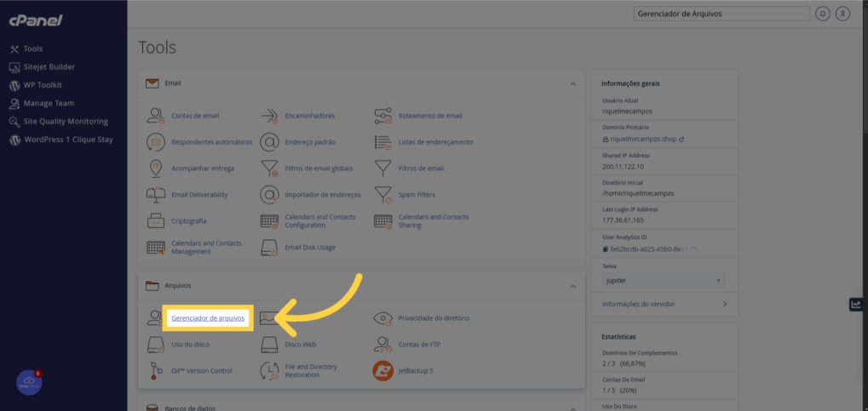Viewport: 868px width, 411px height.
Task: Click the Email Deliverability link text
Action: (200, 195)
